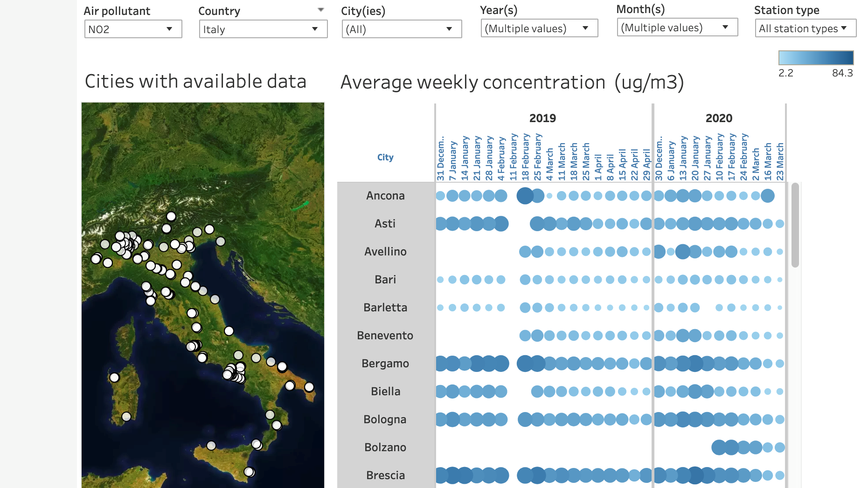Screen dimensions: 868x488
Task: Click the marker at Sicily's southeastern tip
Action: [249, 472]
